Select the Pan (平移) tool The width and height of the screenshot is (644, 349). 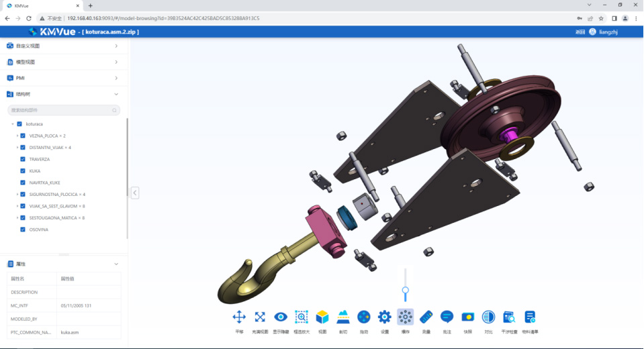click(239, 317)
